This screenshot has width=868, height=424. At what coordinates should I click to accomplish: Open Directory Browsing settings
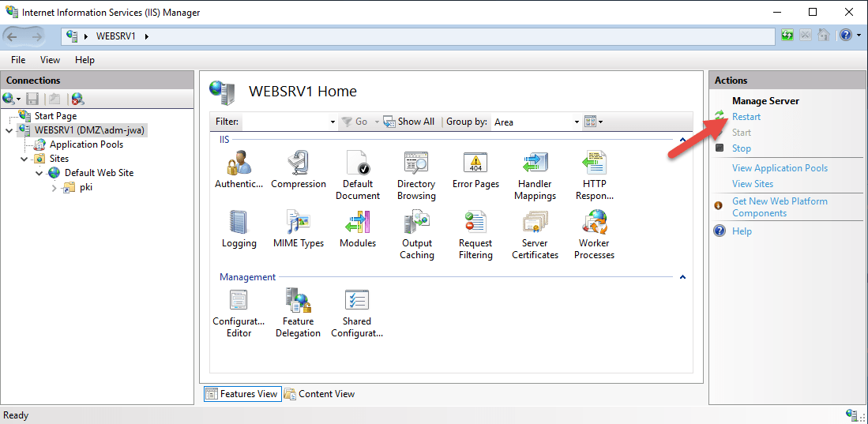pyautogui.click(x=416, y=164)
